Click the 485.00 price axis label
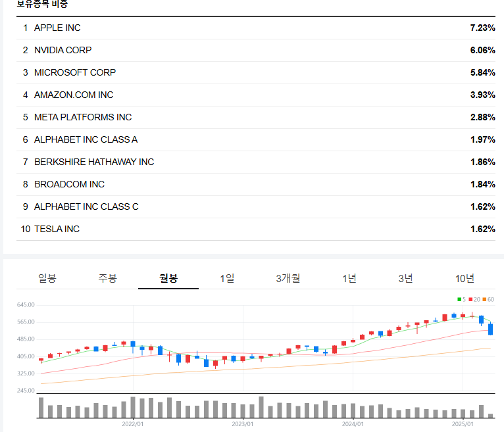504x432 pixels. 26,339
